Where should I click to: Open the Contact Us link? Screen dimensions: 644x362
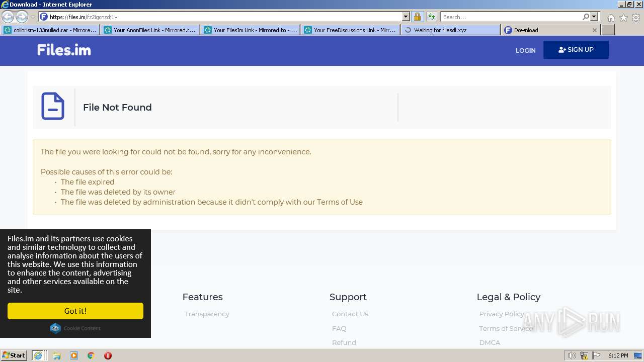click(x=350, y=314)
